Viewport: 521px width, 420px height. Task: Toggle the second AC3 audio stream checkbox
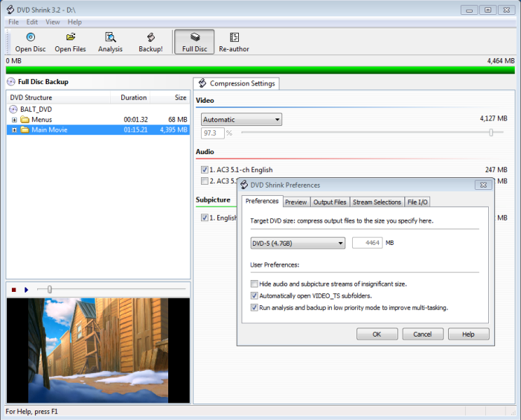[205, 181]
